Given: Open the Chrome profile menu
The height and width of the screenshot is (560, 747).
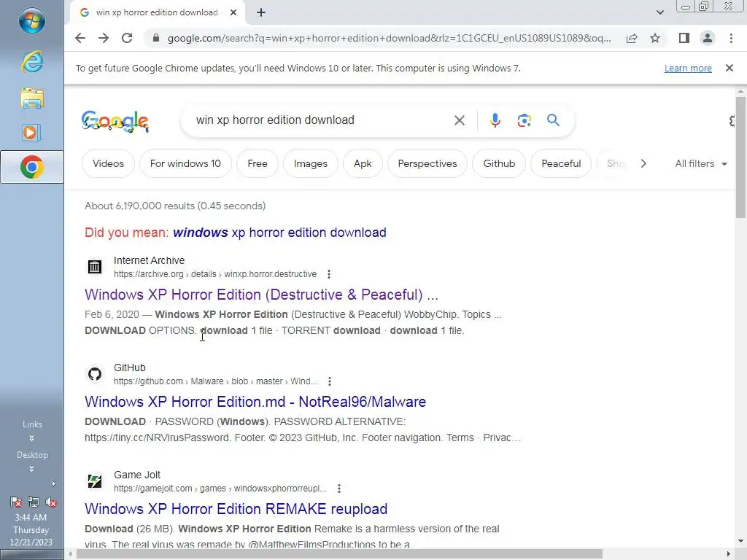Looking at the screenshot, I should pos(708,38).
